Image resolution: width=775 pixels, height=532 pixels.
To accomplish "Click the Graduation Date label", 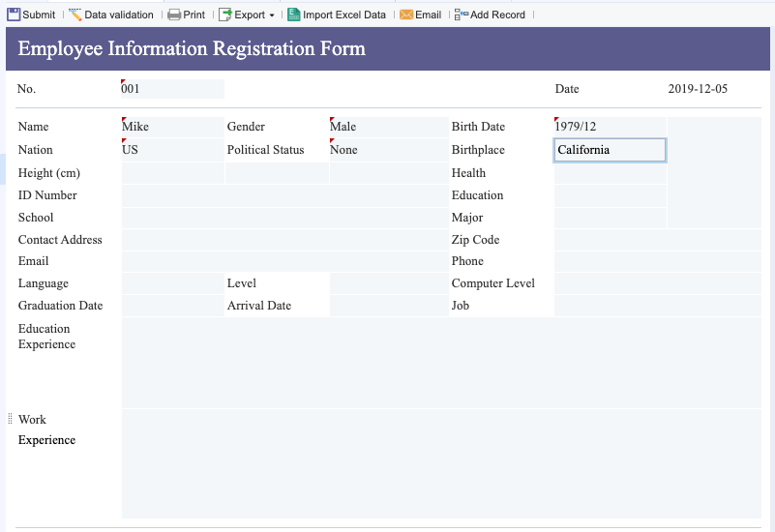I will [60, 306].
